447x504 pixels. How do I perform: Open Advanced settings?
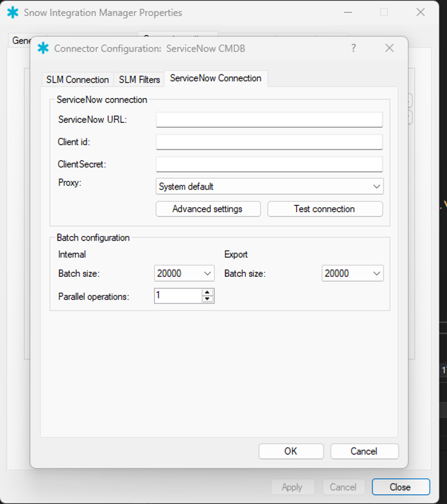point(208,209)
